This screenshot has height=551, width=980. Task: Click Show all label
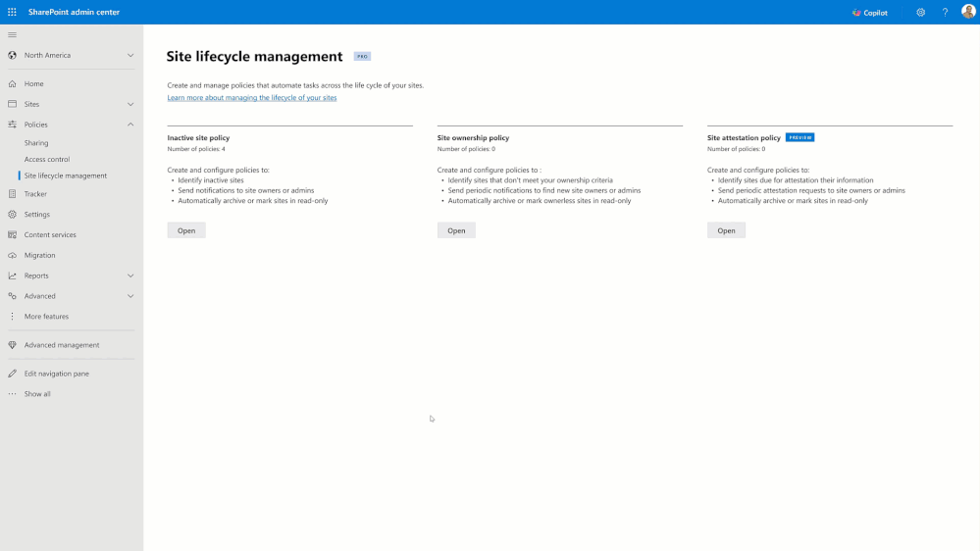[37, 393]
